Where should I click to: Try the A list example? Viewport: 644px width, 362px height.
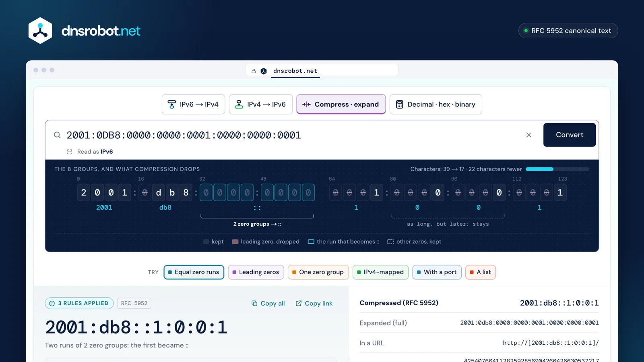481,272
